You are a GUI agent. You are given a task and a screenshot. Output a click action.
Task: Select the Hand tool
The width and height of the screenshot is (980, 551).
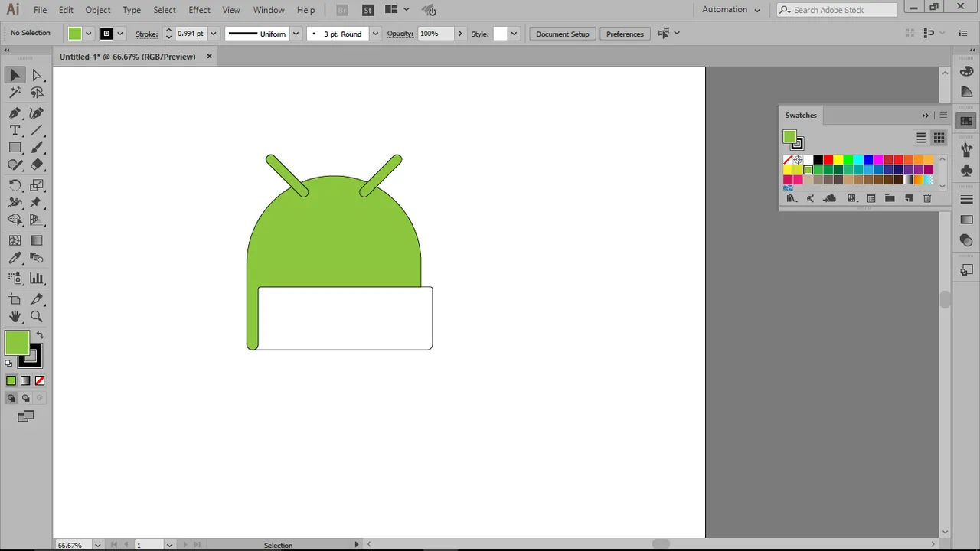click(x=15, y=317)
